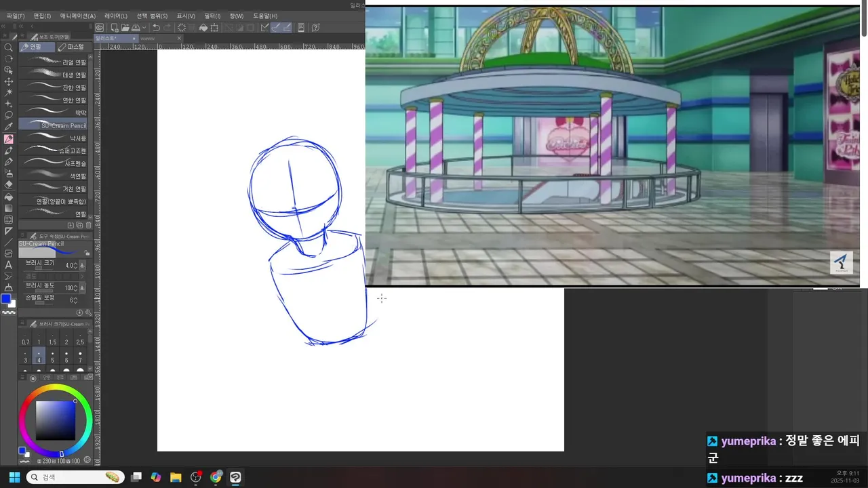Select the Gradient tool
Viewport: 868px width, 488px height.
[9, 208]
